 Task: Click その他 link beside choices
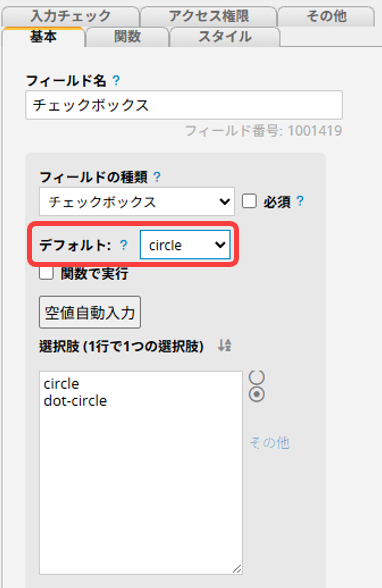pyautogui.click(x=270, y=443)
